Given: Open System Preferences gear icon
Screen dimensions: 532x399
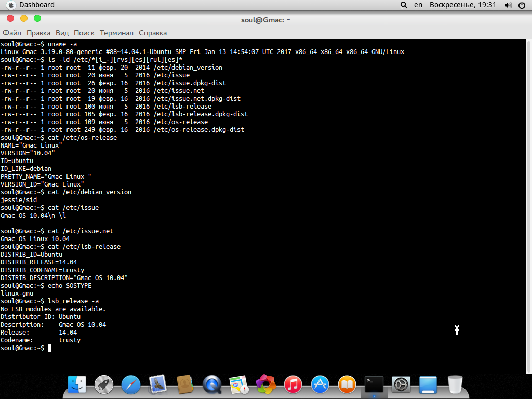Looking at the screenshot, I should tap(401, 384).
